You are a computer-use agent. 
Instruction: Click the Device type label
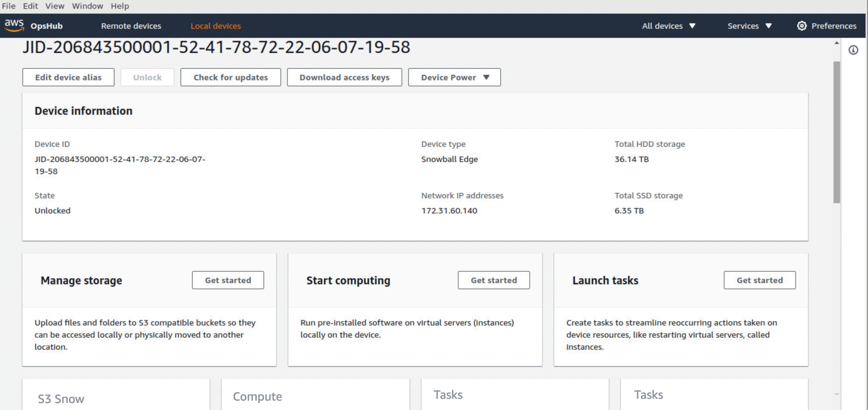pyautogui.click(x=443, y=144)
